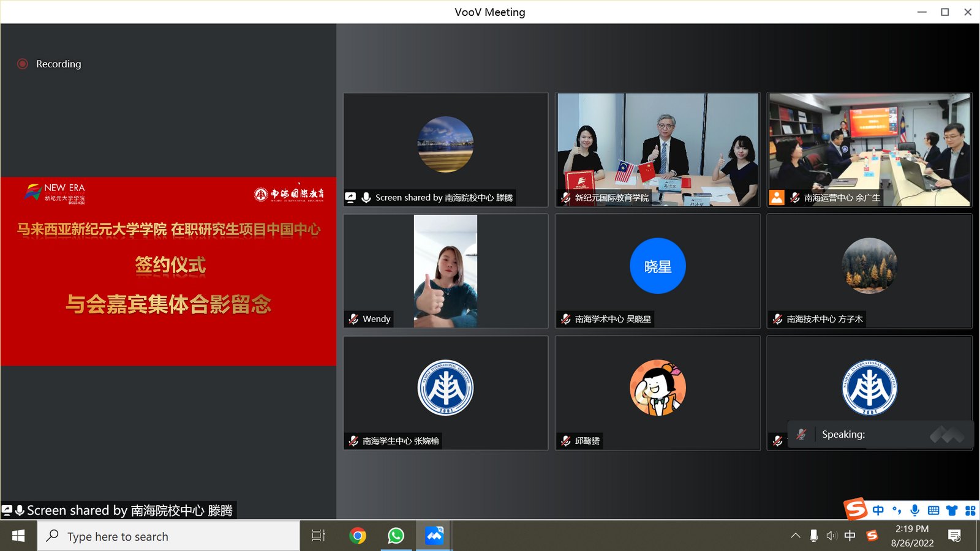Click the 'Recording' status text
Viewport: 980px width, 551px height.
pyautogui.click(x=59, y=64)
